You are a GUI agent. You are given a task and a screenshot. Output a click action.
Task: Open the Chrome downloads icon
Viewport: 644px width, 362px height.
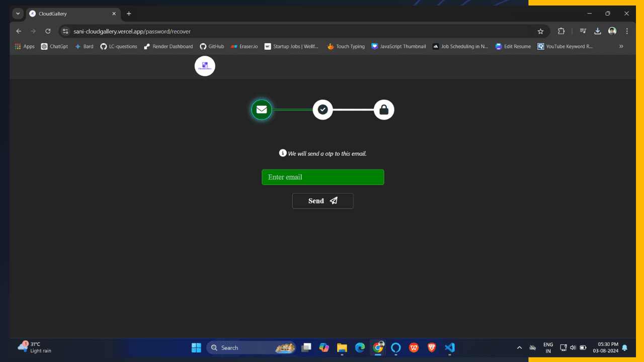pyautogui.click(x=597, y=31)
